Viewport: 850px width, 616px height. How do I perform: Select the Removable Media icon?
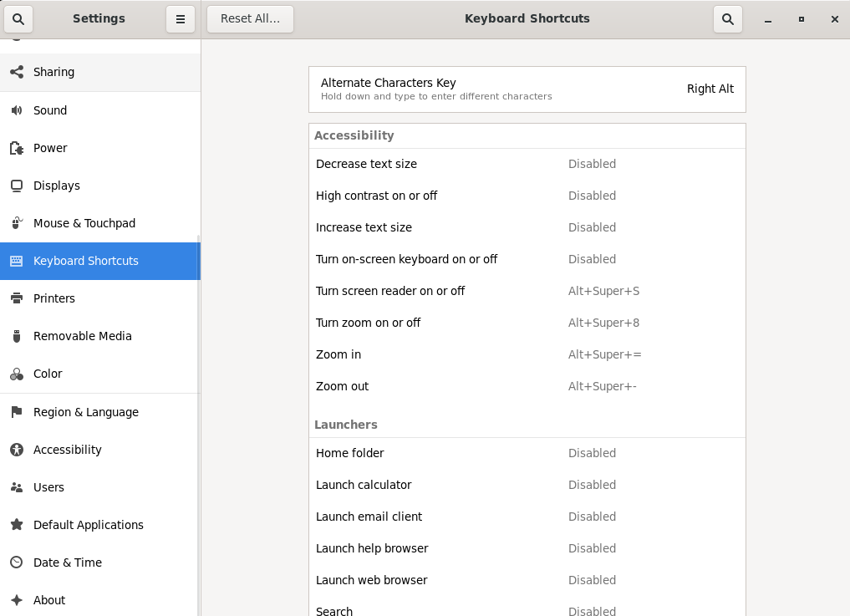tap(17, 336)
